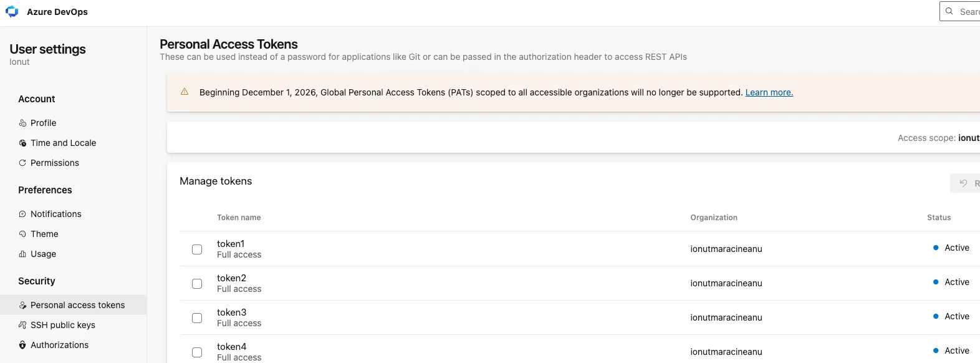Click organization cell in token2 row

click(726, 283)
